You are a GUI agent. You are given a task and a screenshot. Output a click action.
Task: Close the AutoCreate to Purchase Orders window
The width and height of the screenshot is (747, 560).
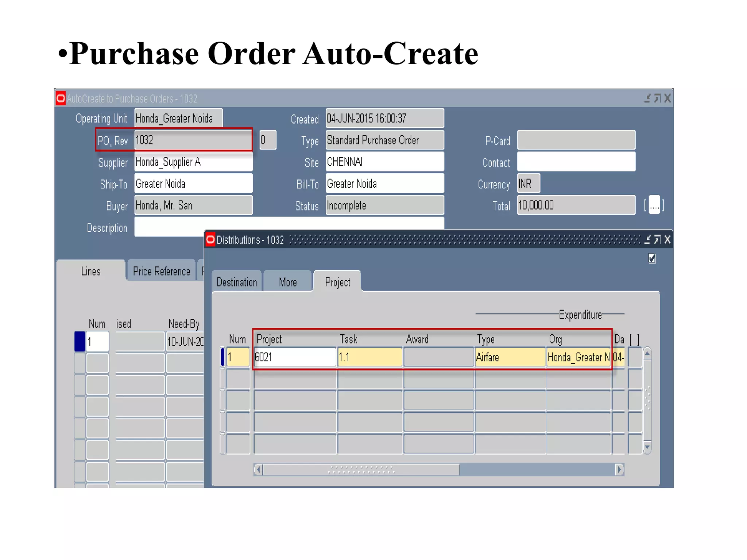(x=667, y=98)
